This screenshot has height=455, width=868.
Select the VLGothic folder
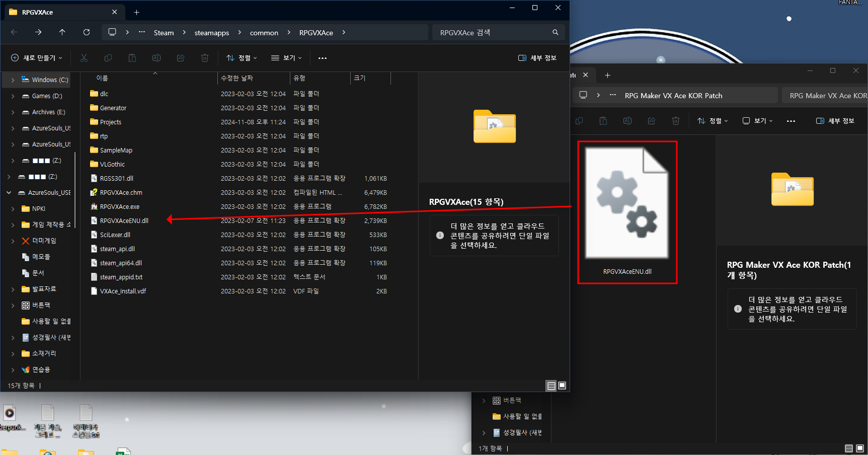coord(107,164)
